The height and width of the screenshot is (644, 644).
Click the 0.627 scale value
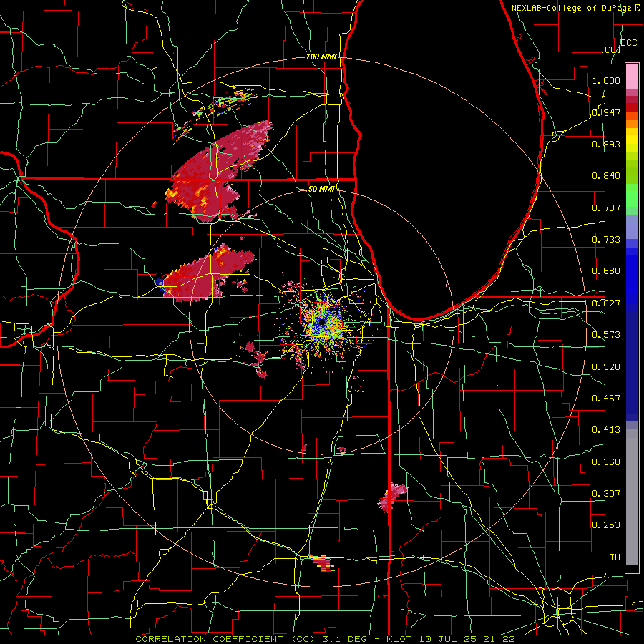606,303
